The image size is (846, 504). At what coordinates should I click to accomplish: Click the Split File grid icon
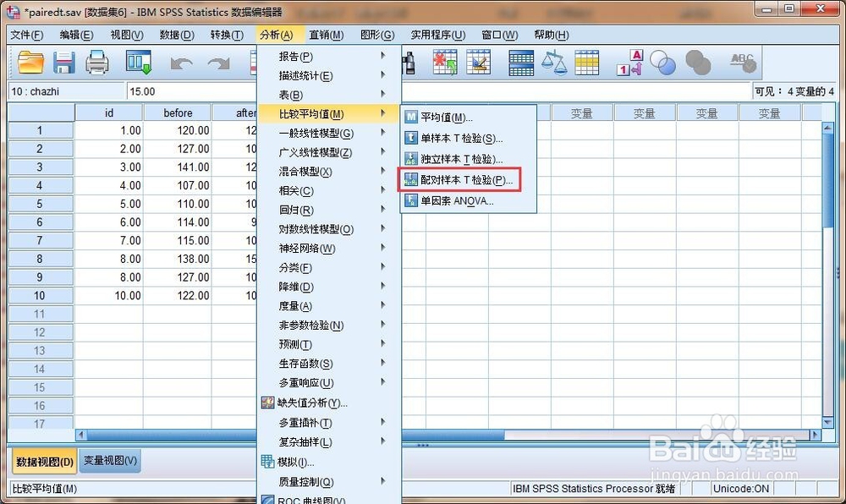tap(521, 63)
